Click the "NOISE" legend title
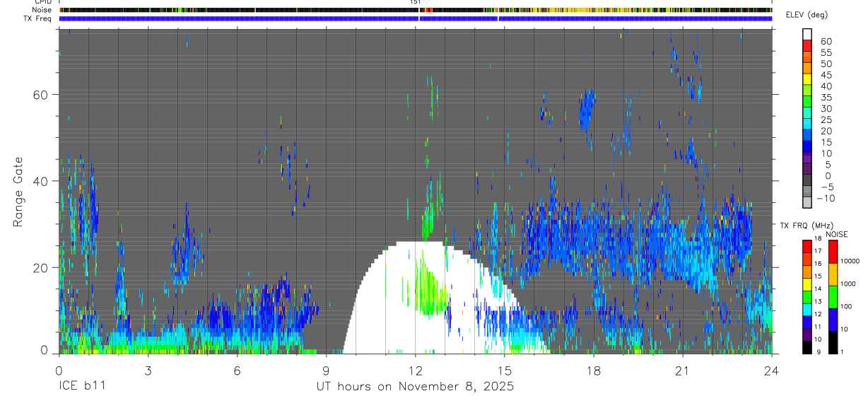Image resolution: width=868 pixels, height=401 pixels. pyautogui.click(x=836, y=235)
